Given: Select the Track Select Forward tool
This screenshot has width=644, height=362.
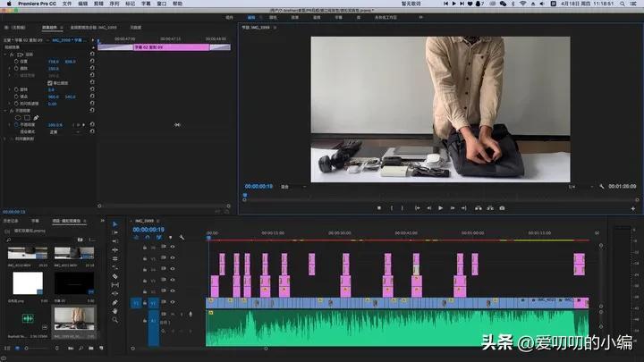Looking at the screenshot, I should coord(115,232).
